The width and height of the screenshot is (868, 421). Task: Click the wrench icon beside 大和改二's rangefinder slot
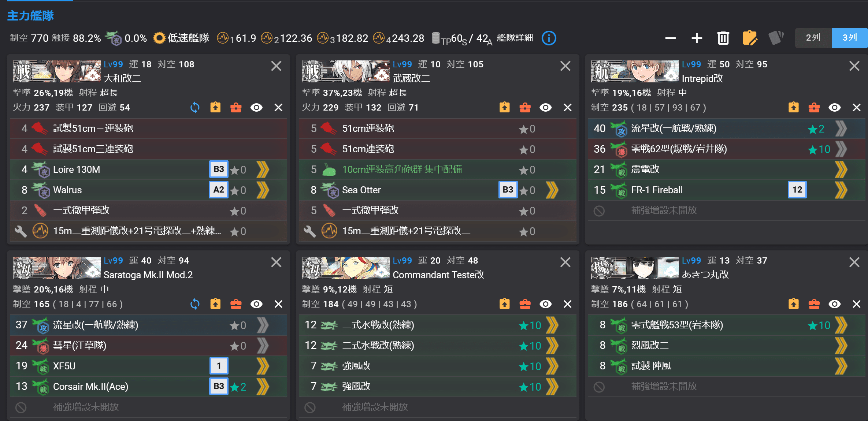pos(21,231)
